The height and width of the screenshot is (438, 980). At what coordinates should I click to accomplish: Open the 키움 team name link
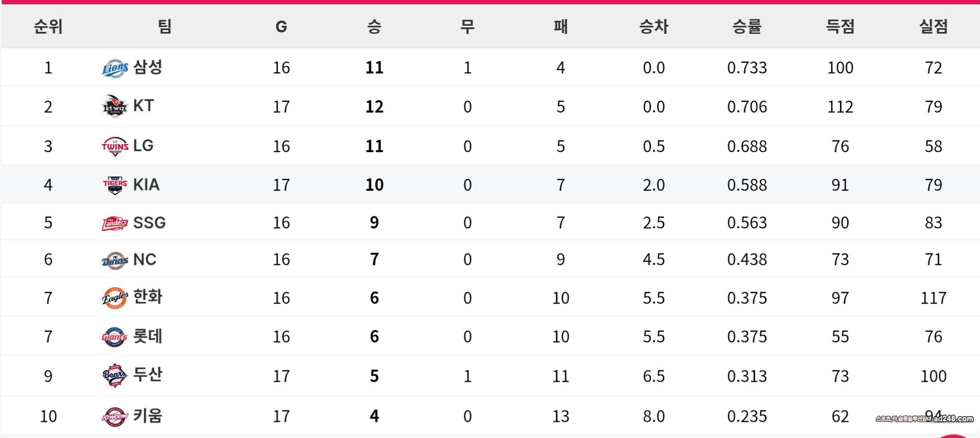[x=148, y=416]
